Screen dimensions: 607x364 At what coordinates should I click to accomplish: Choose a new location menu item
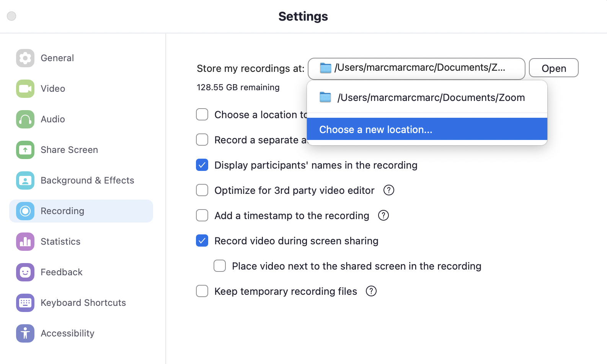427,130
